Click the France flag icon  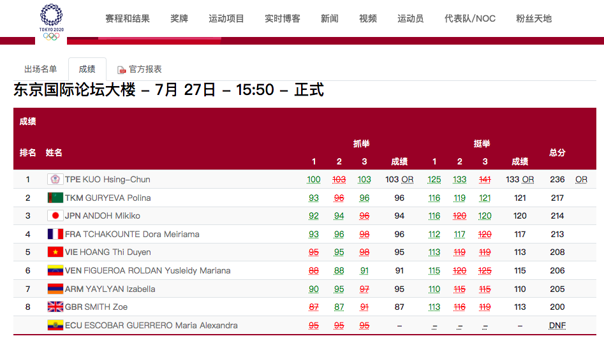point(55,234)
